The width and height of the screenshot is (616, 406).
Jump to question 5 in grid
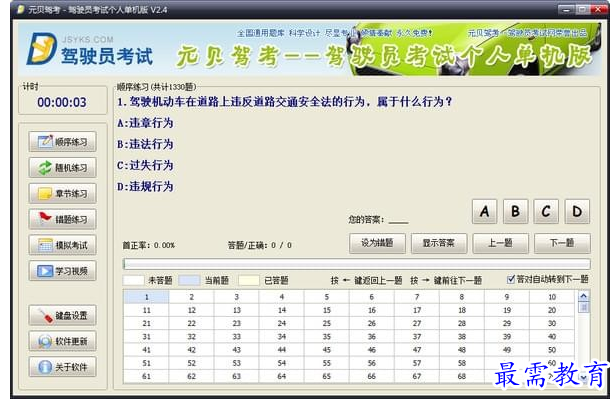tap(326, 297)
